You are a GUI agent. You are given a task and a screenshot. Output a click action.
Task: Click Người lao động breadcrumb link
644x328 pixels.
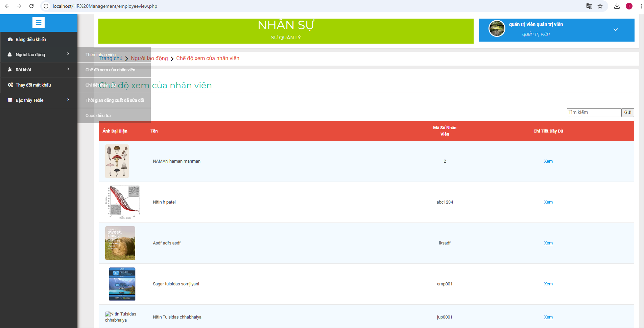pyautogui.click(x=149, y=58)
